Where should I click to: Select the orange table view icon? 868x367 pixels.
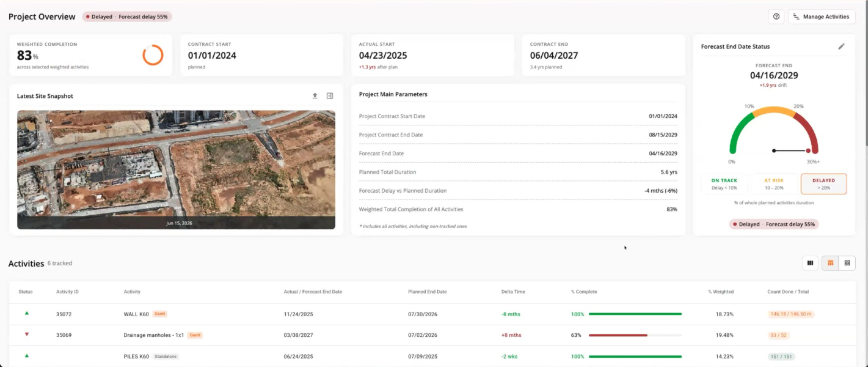(830, 263)
